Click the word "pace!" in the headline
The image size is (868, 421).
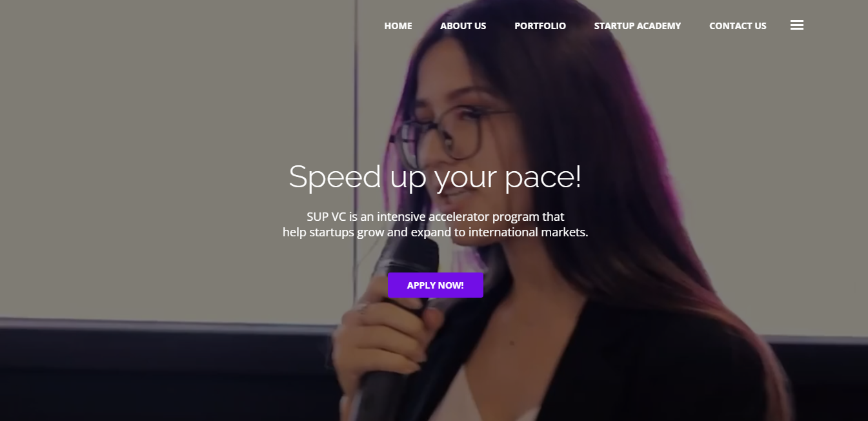tap(543, 178)
